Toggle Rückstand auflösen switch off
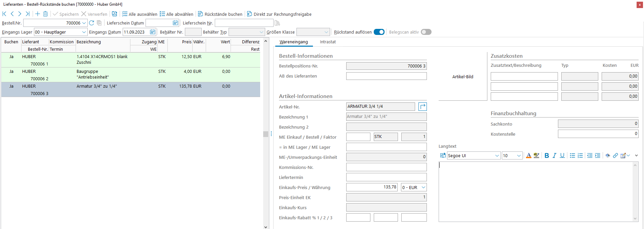The width and height of the screenshot is (644, 229). [379, 32]
